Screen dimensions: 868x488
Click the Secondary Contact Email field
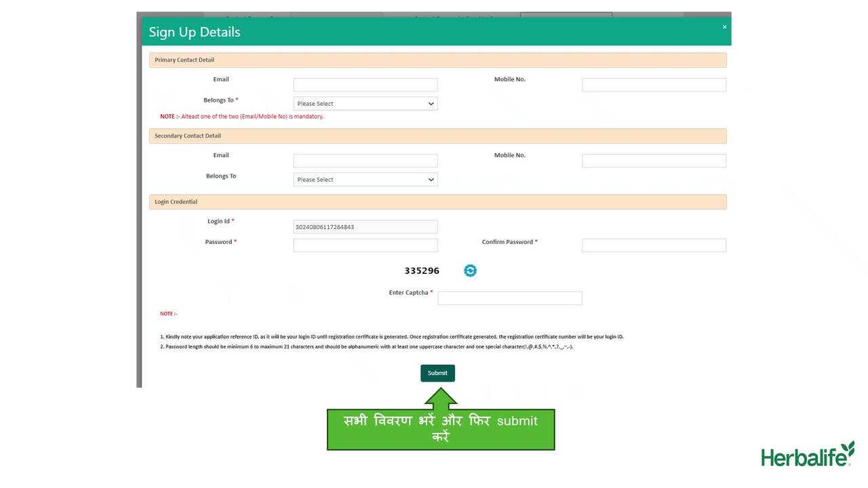click(365, 161)
